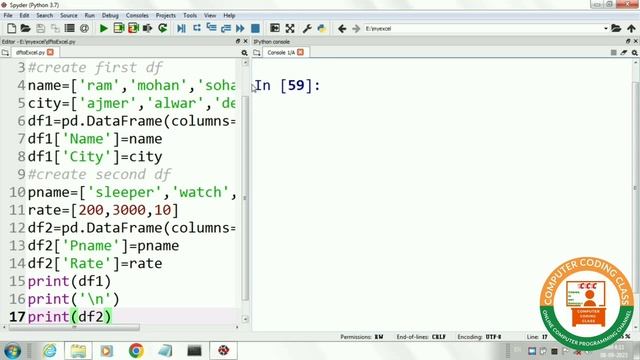
Task: Open the File menu
Action: [x=8, y=16]
